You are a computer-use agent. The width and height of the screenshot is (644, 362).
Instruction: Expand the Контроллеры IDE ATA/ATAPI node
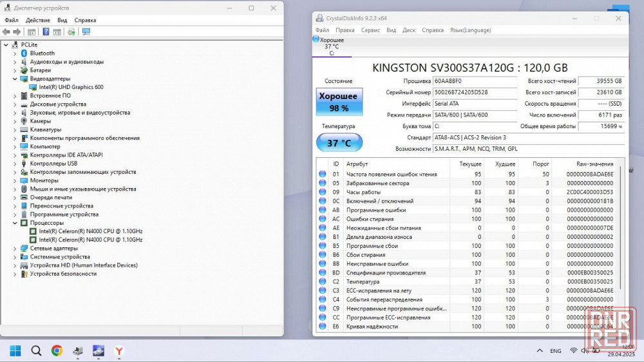15,155
